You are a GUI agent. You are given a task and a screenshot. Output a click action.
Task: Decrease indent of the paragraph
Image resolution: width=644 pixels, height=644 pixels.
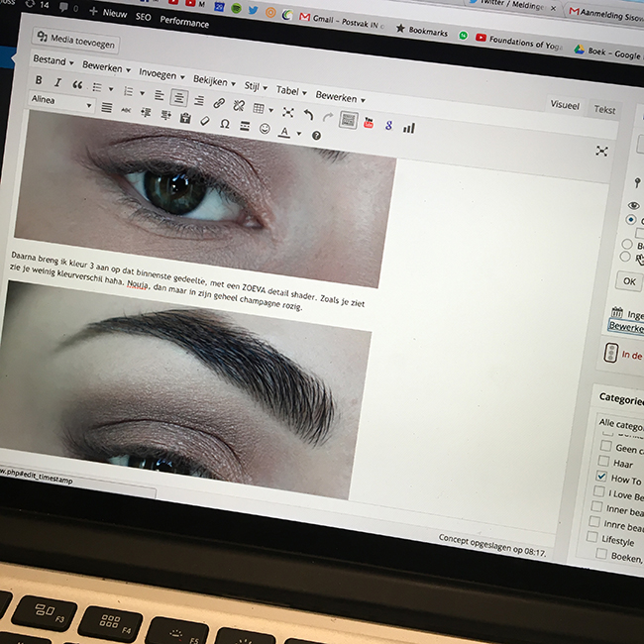tap(146, 113)
